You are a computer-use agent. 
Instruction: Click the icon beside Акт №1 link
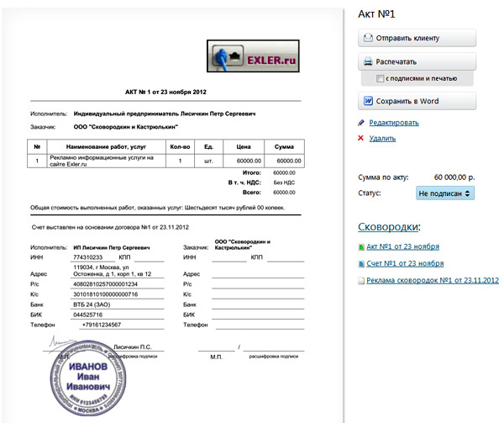[361, 247]
